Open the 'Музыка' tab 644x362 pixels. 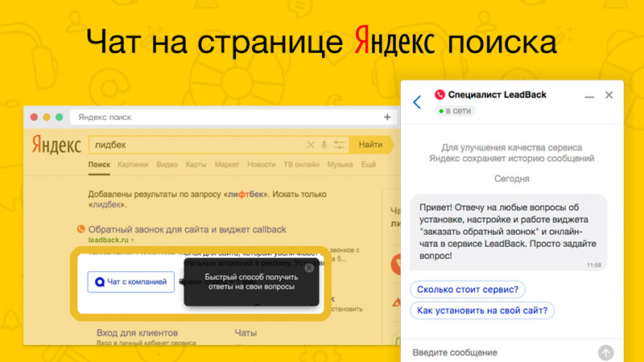click(340, 165)
